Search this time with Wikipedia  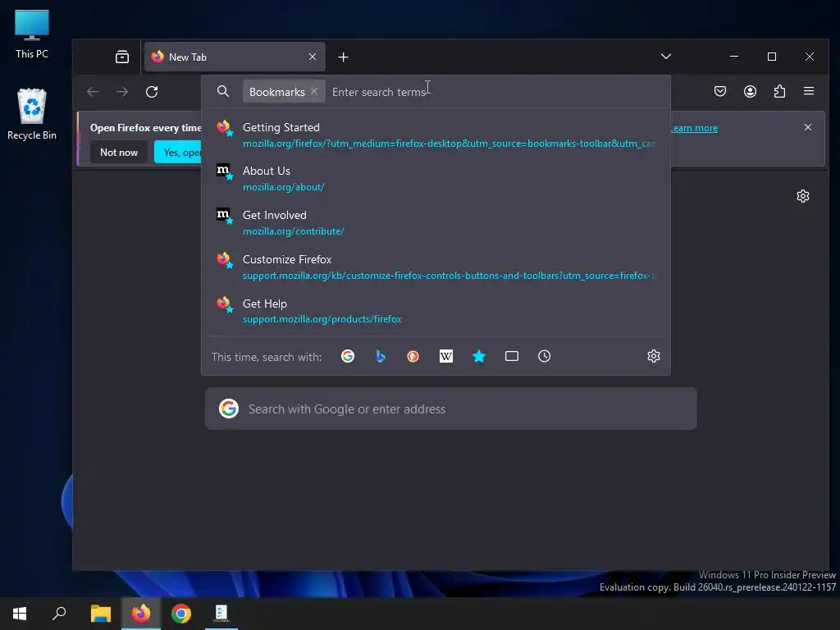446,356
